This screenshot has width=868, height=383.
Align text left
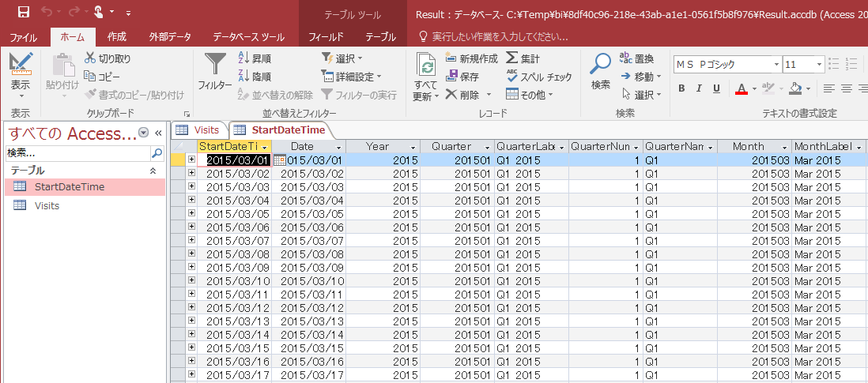coord(828,88)
